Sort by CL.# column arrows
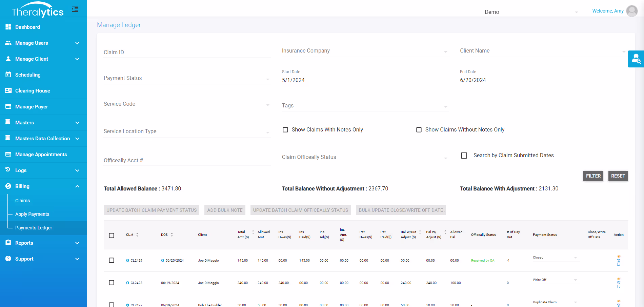Viewport: 644px width, 307px height. [137, 234]
